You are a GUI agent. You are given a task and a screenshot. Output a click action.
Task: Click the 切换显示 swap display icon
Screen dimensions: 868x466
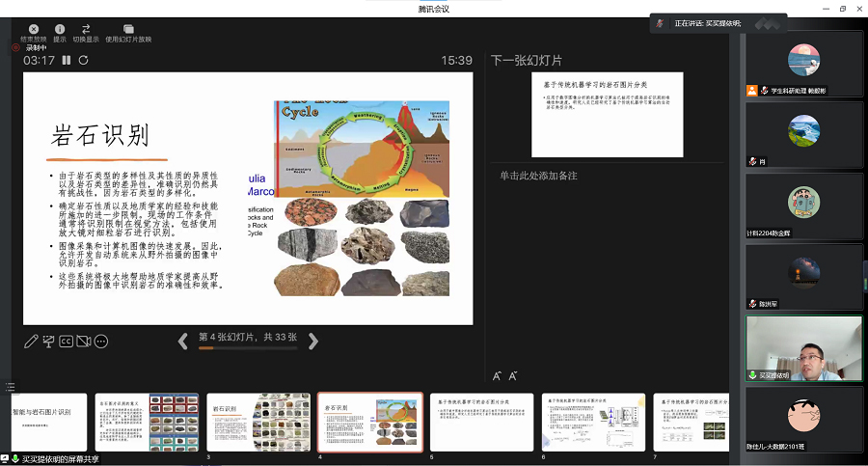click(x=86, y=30)
